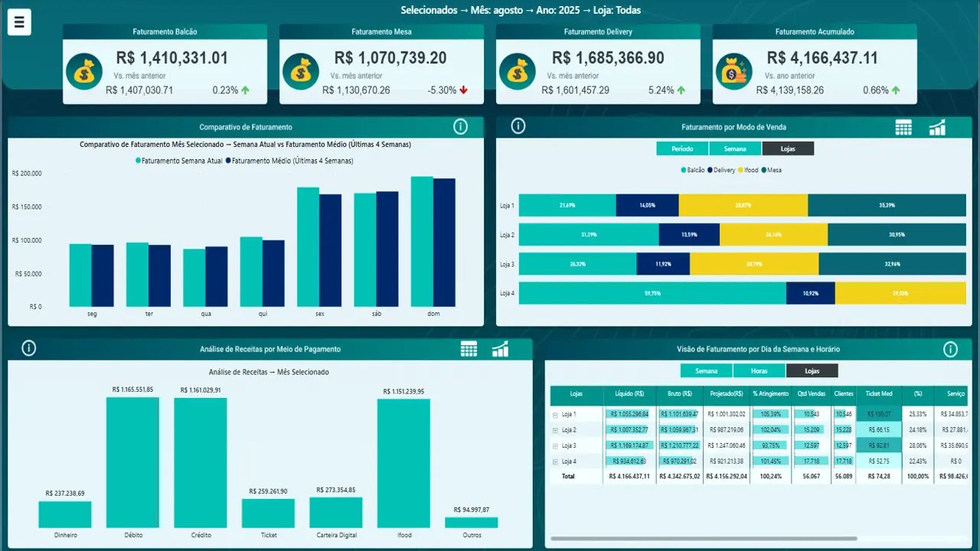Switch Faturamento por Modo de Venda to table view
The width and height of the screenshot is (980, 551).
[903, 127]
